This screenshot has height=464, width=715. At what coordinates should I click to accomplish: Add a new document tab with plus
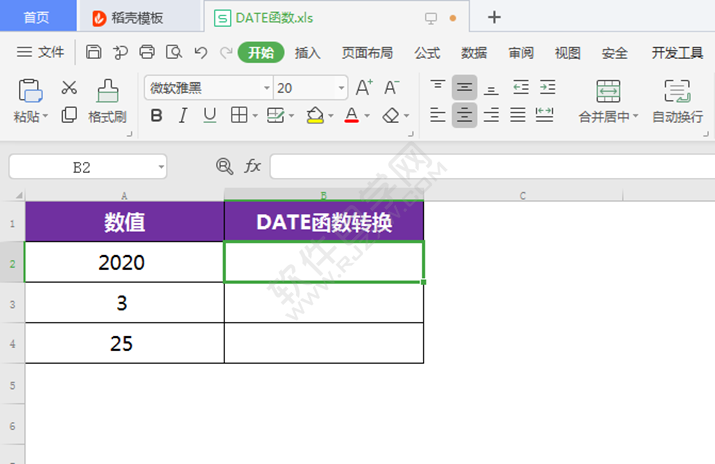pyautogui.click(x=494, y=17)
